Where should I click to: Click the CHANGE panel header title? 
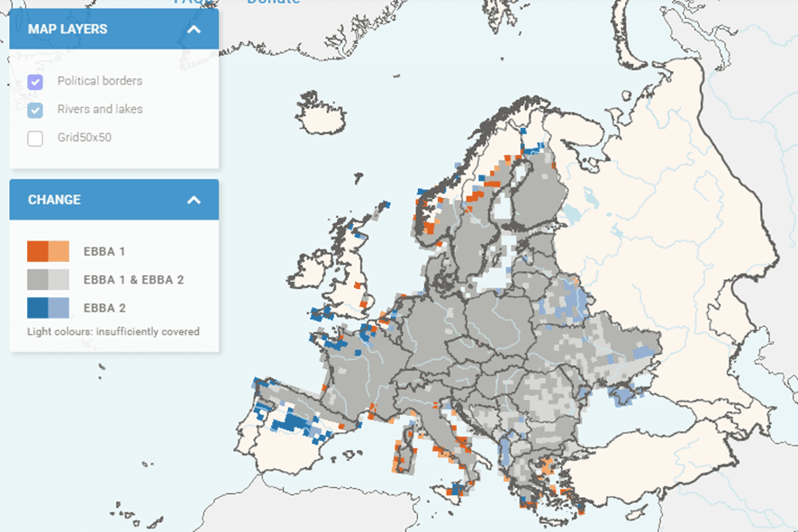(x=54, y=200)
